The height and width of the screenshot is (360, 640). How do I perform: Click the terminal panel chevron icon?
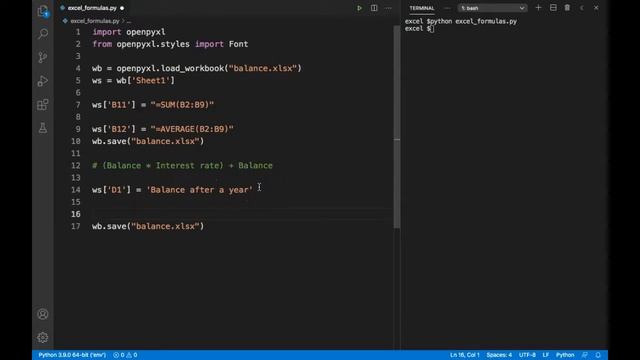[582, 8]
